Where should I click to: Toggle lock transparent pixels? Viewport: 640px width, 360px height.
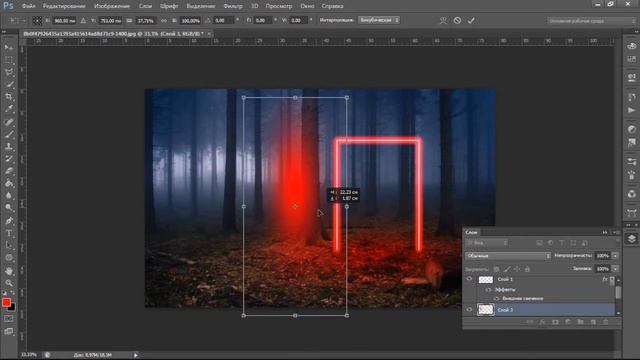pos(496,269)
